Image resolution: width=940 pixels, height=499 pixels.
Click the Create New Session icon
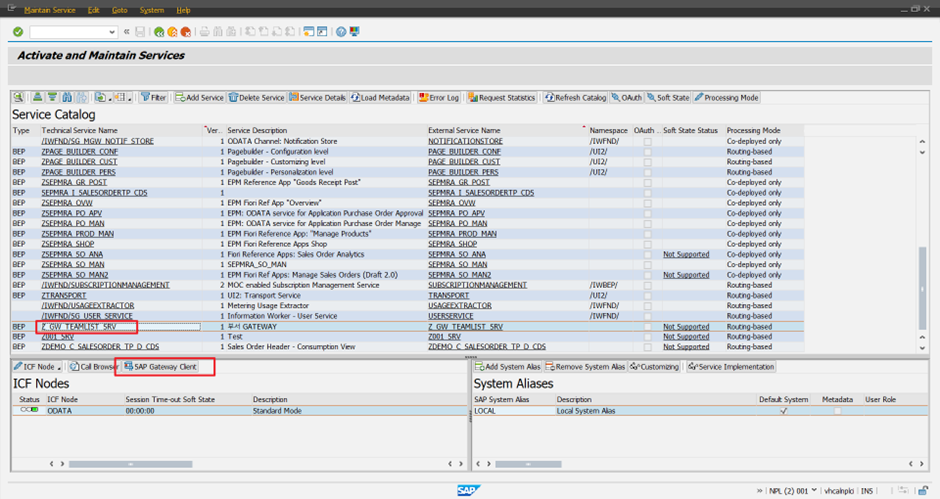[x=309, y=32]
